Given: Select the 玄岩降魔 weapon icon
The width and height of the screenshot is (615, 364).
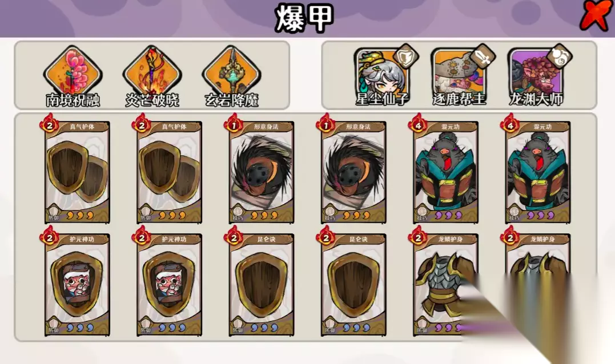Looking at the screenshot, I should pyautogui.click(x=231, y=74).
